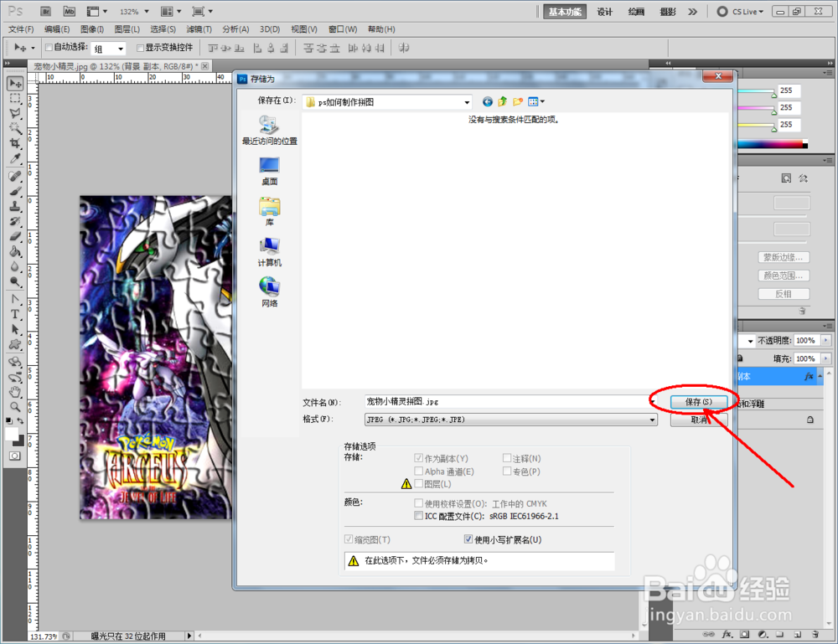Open the Edit (编辑) menu

pos(57,29)
